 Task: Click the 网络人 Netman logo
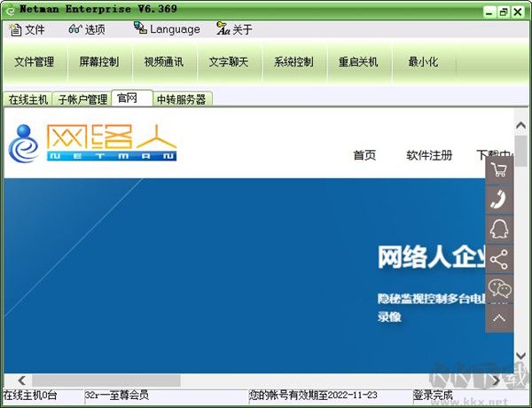click(x=92, y=143)
